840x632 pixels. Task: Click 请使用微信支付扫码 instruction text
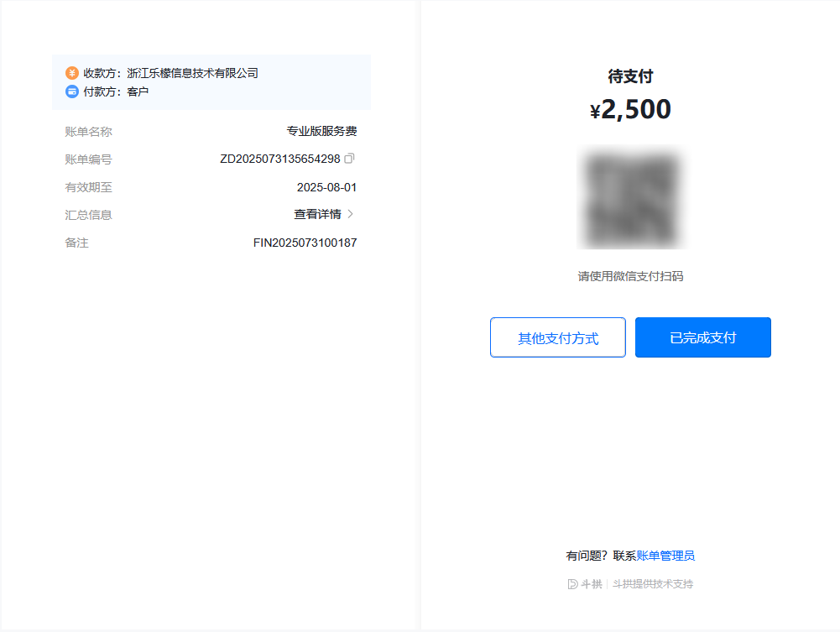coord(630,276)
